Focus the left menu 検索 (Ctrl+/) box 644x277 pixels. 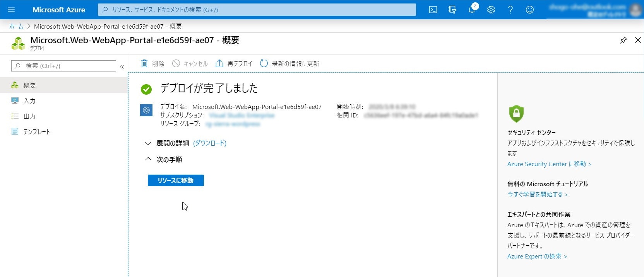pyautogui.click(x=64, y=66)
